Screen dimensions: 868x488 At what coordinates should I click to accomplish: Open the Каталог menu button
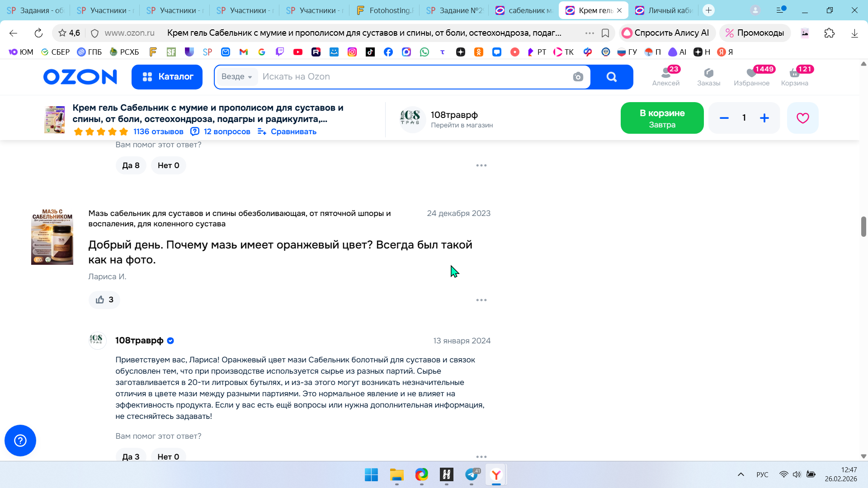167,77
